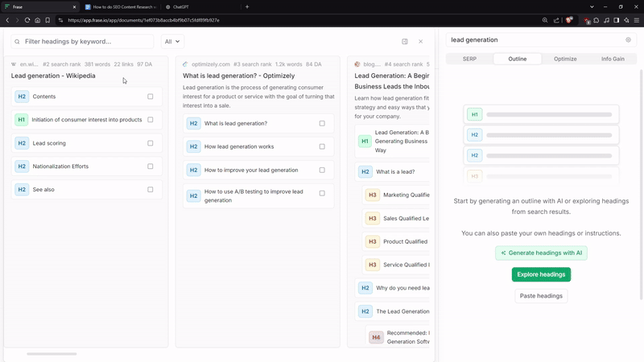Click the browser back arrow
This screenshot has width=644, height=362.
[x=7, y=20]
